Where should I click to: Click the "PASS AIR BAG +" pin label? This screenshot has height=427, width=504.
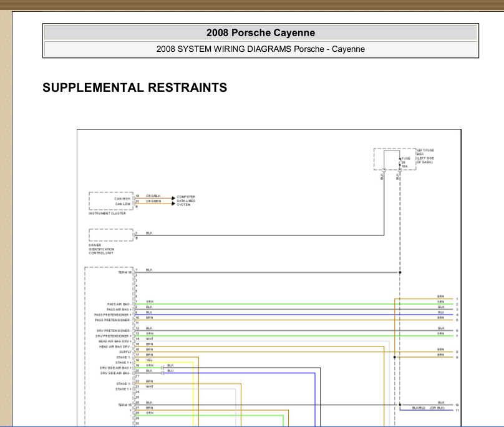tap(119, 310)
